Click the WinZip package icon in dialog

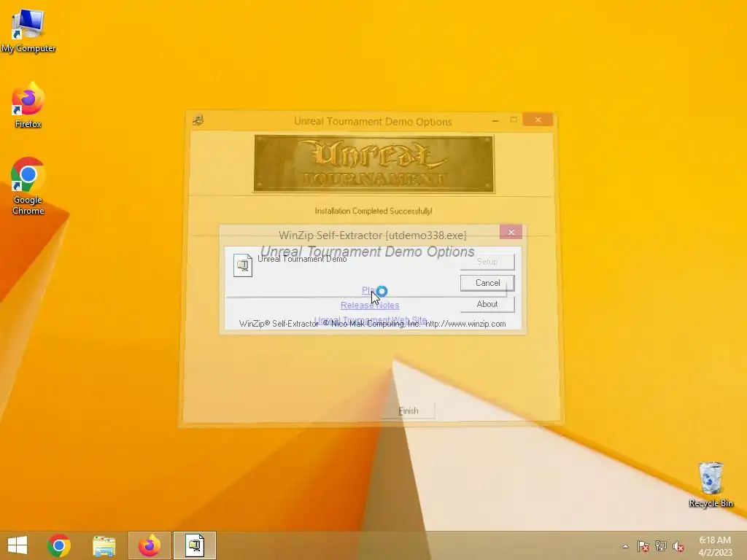[242, 265]
